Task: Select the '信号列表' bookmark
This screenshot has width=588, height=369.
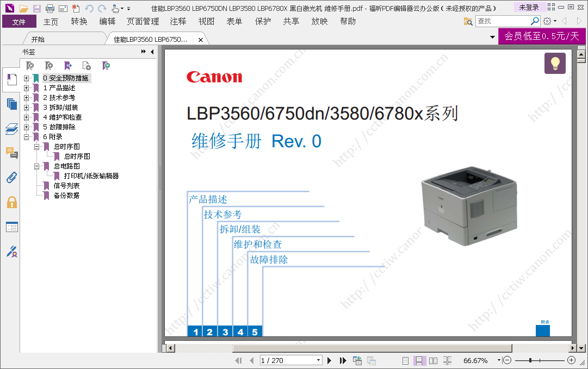Action: pos(66,186)
